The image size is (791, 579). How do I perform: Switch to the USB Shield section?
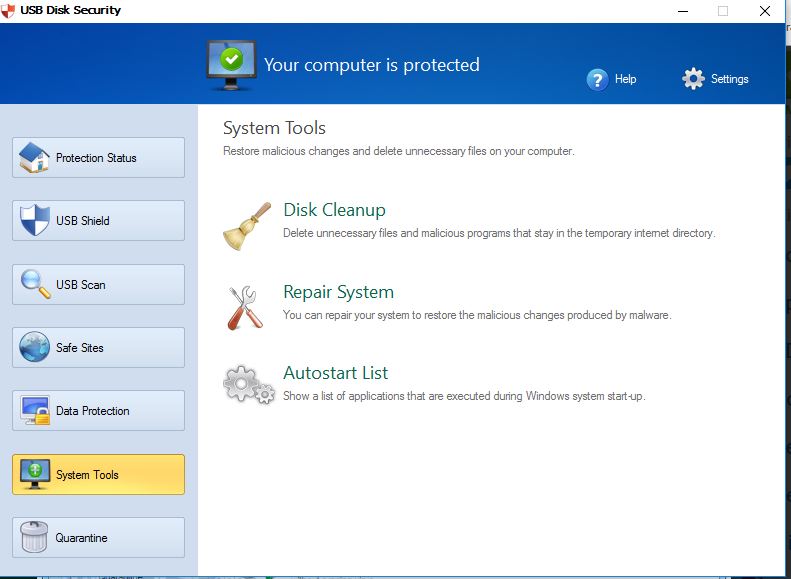98,220
